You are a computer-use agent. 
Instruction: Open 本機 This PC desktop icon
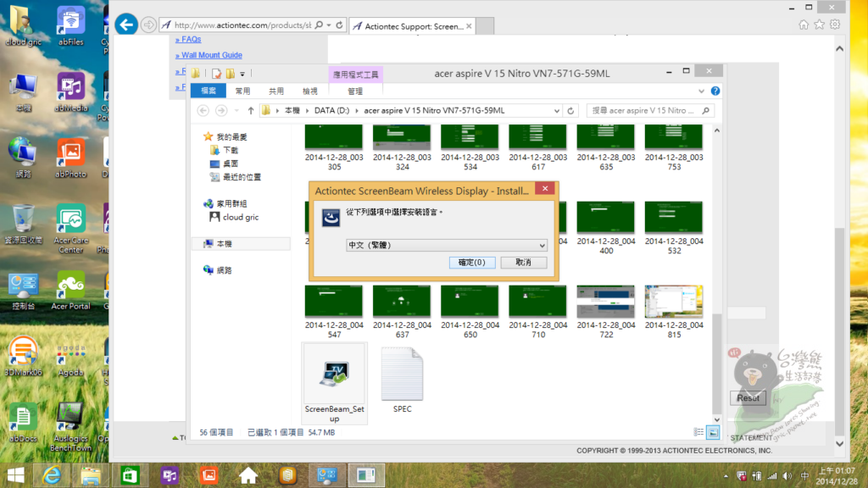click(x=23, y=91)
